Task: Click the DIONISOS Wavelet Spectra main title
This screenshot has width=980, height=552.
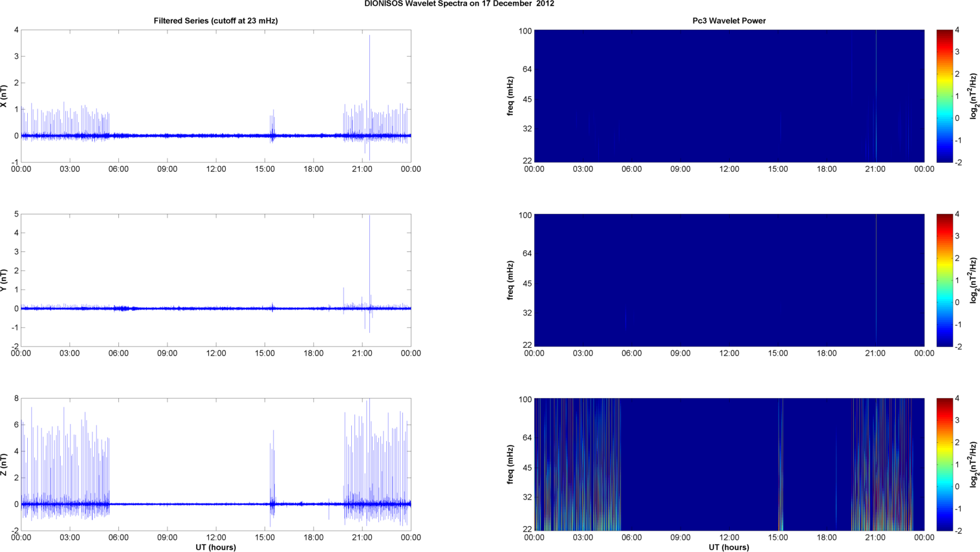Action: 459,3
